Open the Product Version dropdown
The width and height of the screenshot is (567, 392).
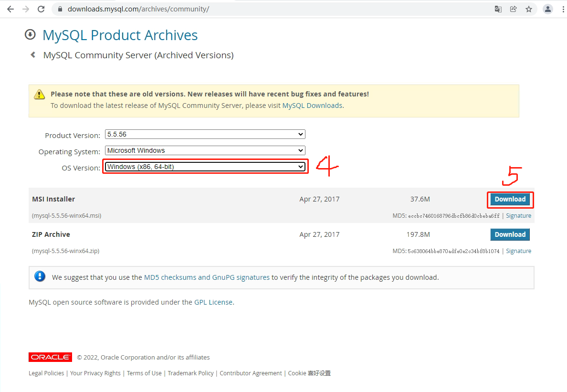(x=205, y=134)
